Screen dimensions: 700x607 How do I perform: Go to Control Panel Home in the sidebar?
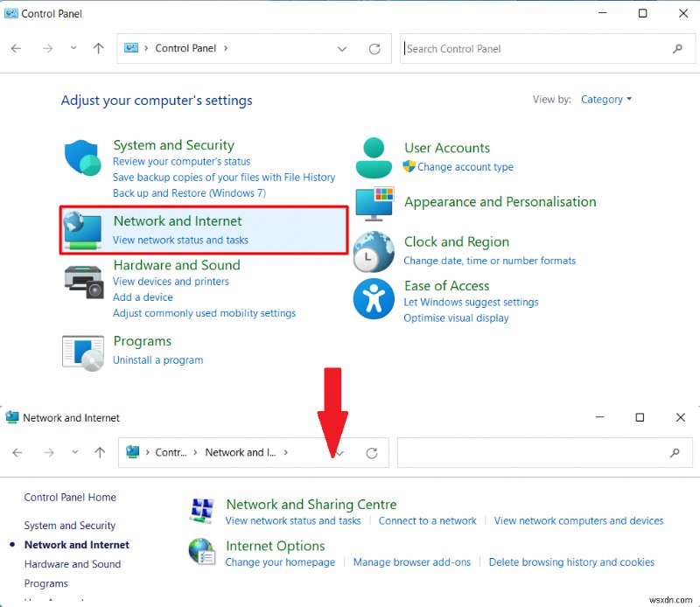point(70,497)
